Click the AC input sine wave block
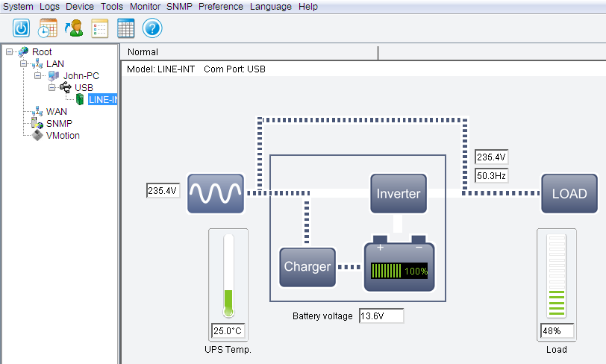The image size is (606, 364). coord(216,193)
